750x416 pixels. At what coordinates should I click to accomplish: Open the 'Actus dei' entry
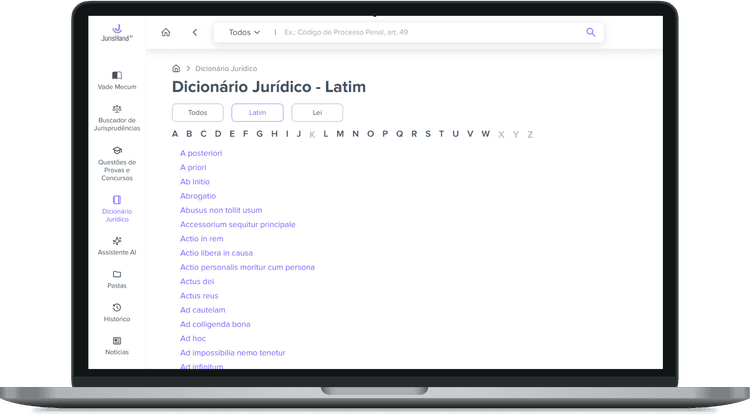[197, 282]
